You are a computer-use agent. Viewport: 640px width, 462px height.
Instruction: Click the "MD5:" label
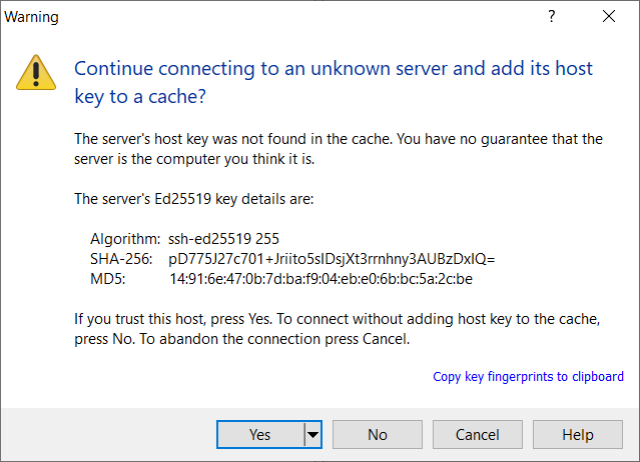(107, 278)
